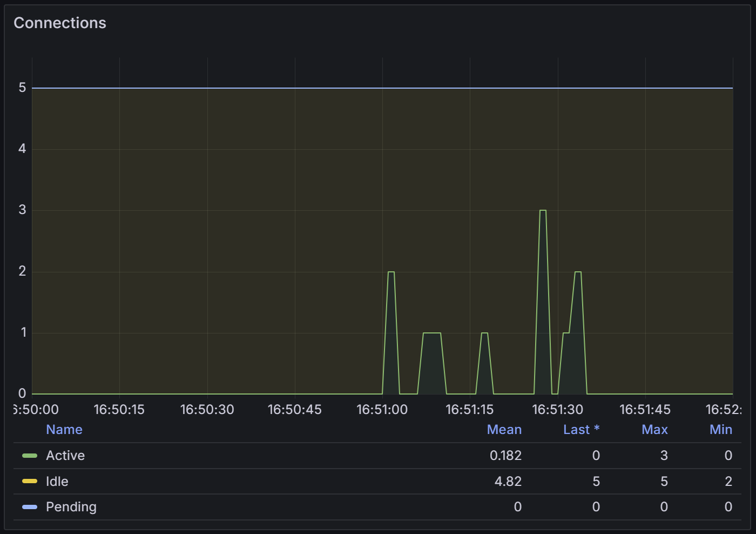This screenshot has width=756, height=534.
Task: Click the y-axis label 3
Action: [22, 210]
